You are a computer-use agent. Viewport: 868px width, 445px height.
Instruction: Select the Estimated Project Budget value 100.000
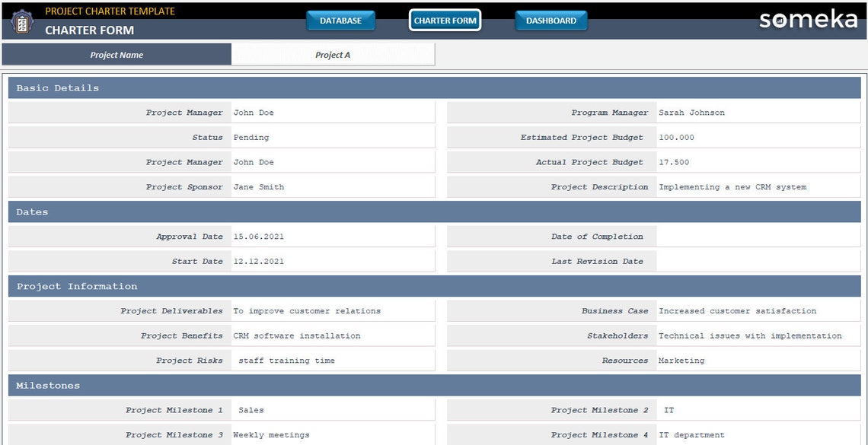(x=758, y=137)
